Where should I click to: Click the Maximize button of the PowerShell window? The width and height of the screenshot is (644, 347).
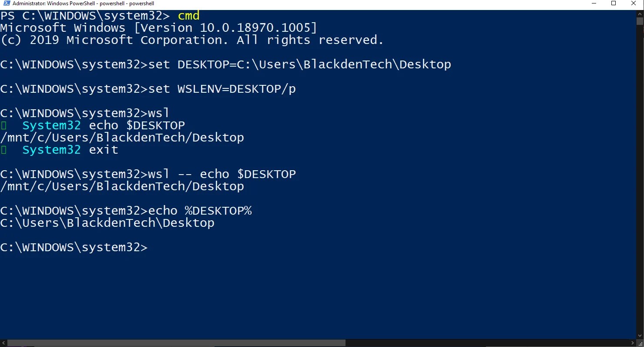point(614,3)
